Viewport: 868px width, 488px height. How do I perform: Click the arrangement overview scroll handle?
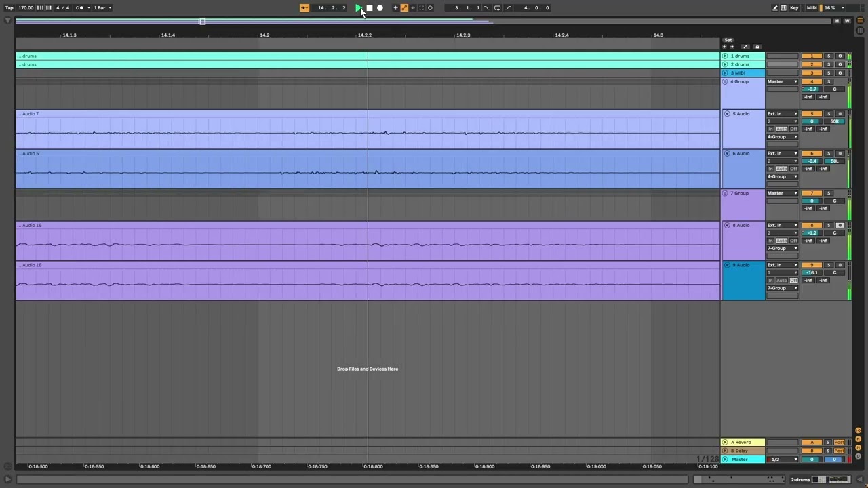tap(202, 21)
